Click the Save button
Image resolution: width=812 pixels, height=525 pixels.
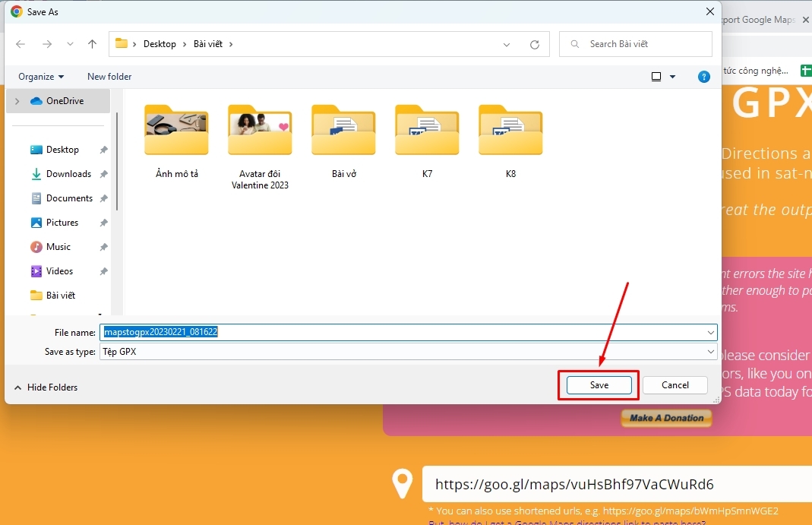pos(599,385)
